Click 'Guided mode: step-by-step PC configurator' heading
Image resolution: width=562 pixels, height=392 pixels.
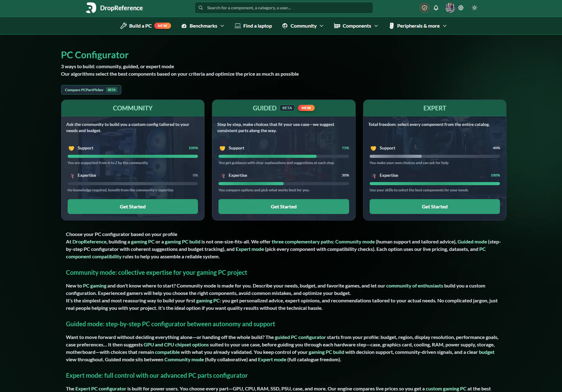[x=170, y=324]
